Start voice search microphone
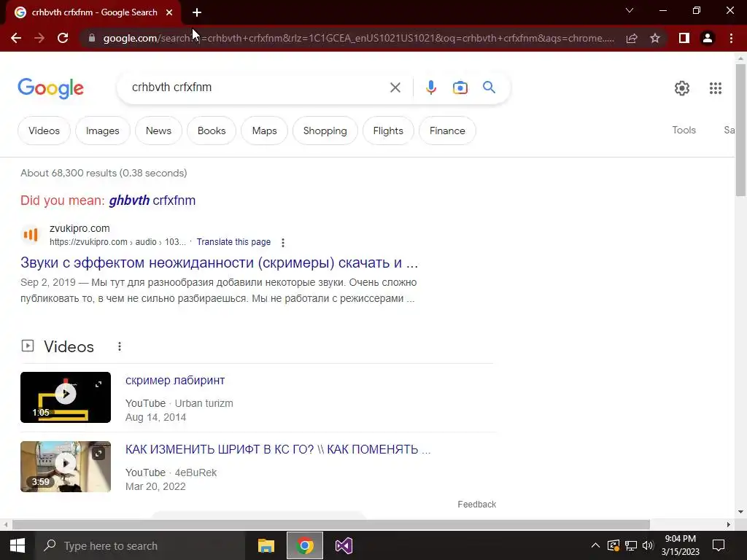The width and height of the screenshot is (747, 560). click(430, 87)
